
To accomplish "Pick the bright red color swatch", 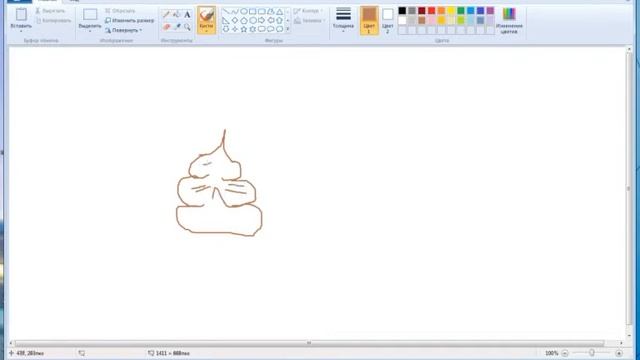I will (432, 11).
